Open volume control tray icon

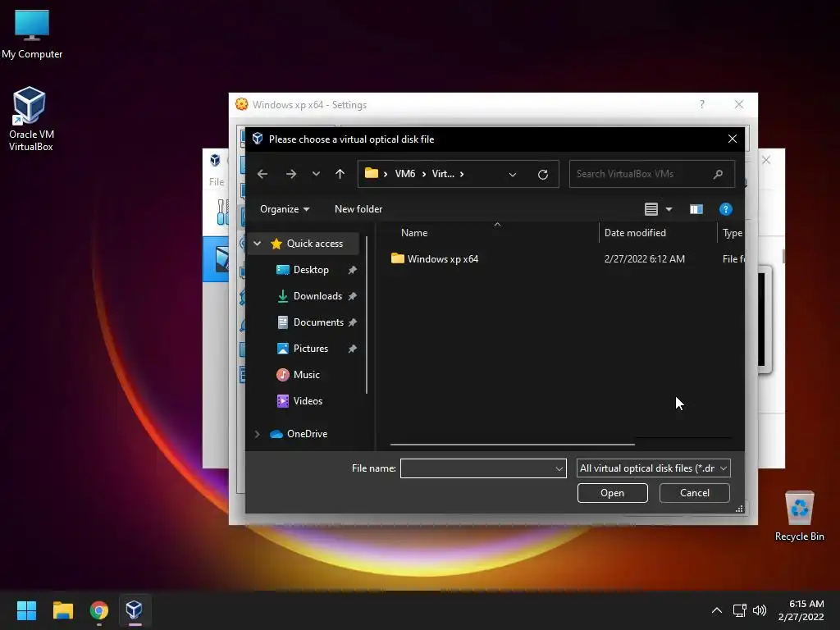pyautogui.click(x=760, y=610)
